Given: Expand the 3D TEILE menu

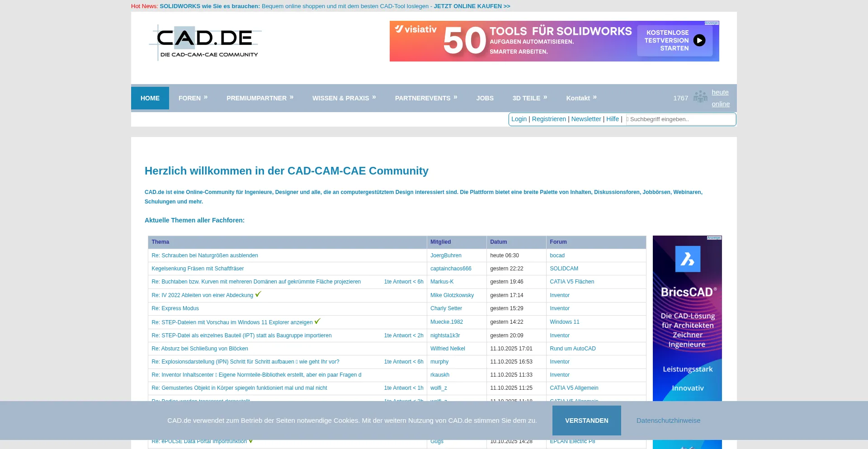Looking at the screenshot, I should tap(530, 98).
